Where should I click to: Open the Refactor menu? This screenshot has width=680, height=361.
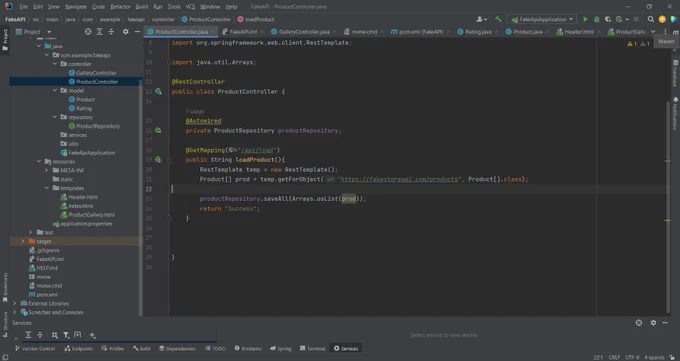pos(120,7)
